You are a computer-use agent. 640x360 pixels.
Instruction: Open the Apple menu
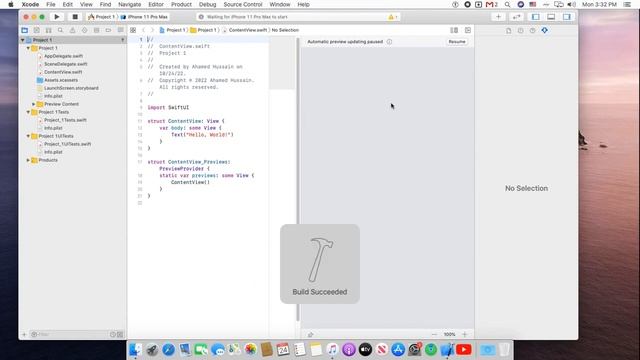(x=11, y=4)
